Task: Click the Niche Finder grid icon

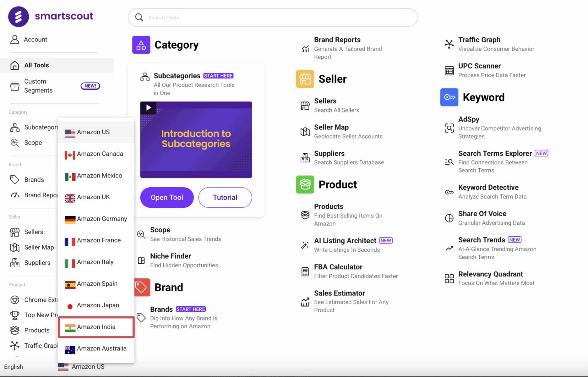Action: (141, 260)
